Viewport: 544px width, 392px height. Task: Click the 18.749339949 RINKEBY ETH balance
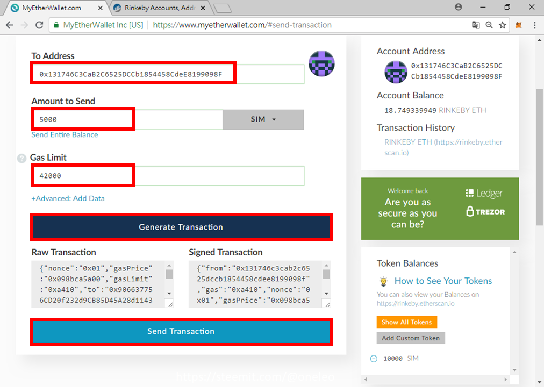coord(435,110)
